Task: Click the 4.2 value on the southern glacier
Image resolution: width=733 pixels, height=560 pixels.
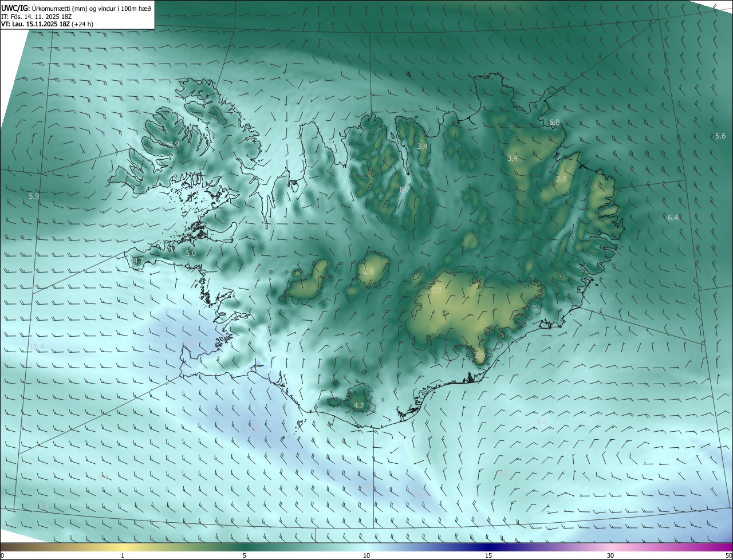Action: pyautogui.click(x=359, y=405)
